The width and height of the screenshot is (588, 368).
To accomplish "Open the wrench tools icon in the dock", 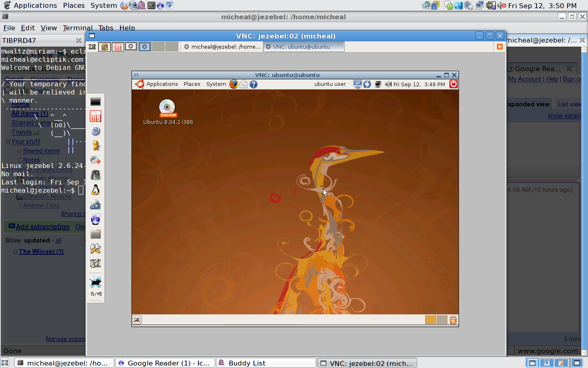I will click(96, 249).
